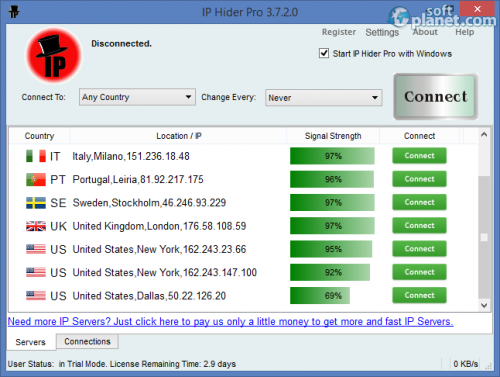Click the server list scroll down arrow

tap(484, 305)
